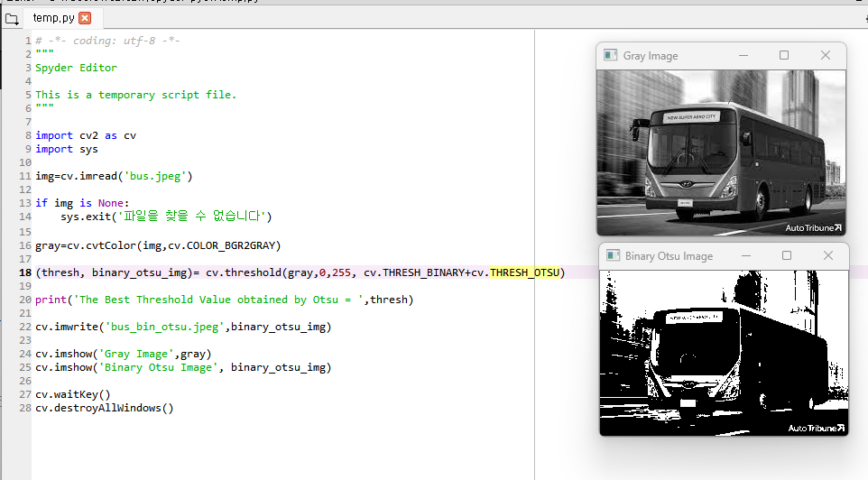Click the Binary Otsu Image window app icon
This screenshot has width=868, height=480.
click(x=613, y=255)
